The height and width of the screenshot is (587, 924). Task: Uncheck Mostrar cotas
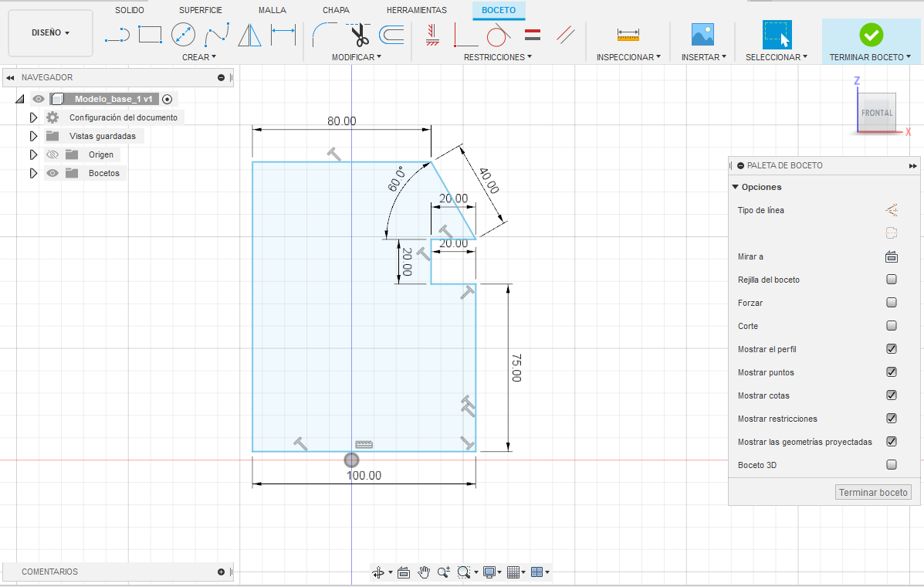(892, 395)
